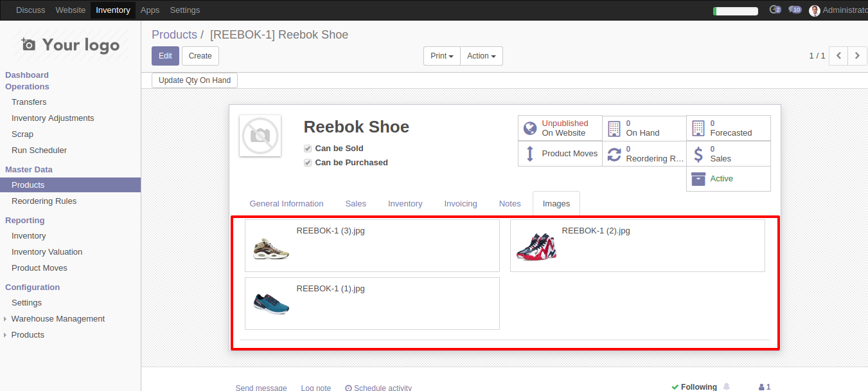Go to the next record arrow
Viewport: 868px width, 391px height.
pyautogui.click(x=857, y=56)
